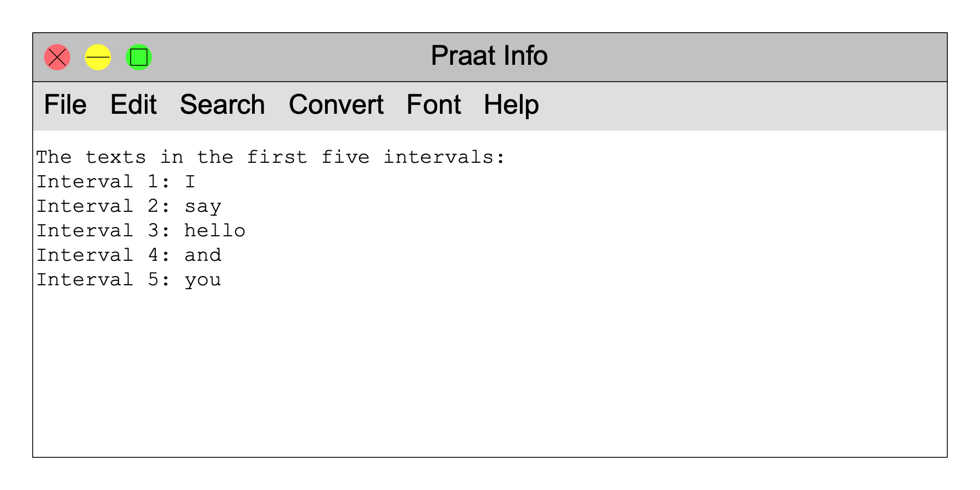This screenshot has height=490, width=980.
Task: Minimize window with yellow button
Action: (x=98, y=57)
